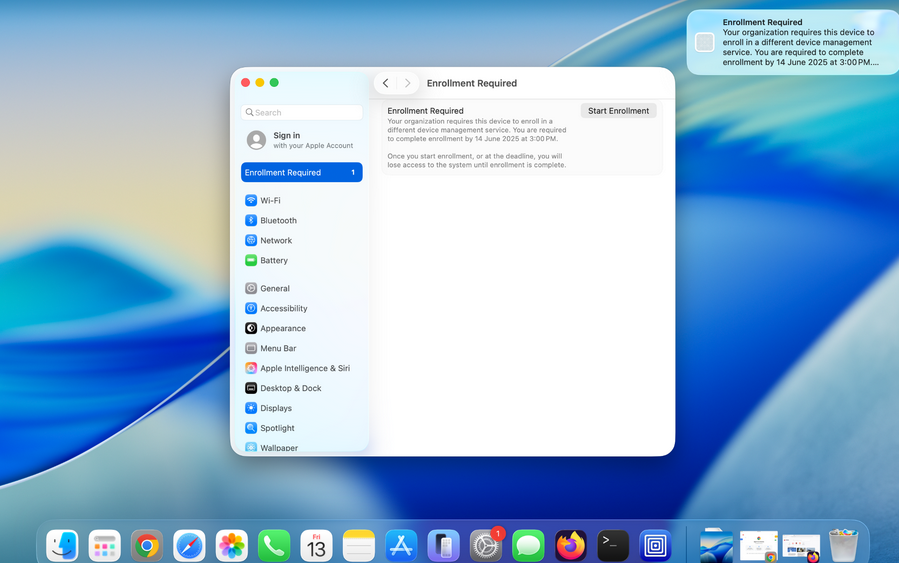The image size is (899, 563).
Task: Select Enrollment Required in sidebar
Action: tap(302, 172)
